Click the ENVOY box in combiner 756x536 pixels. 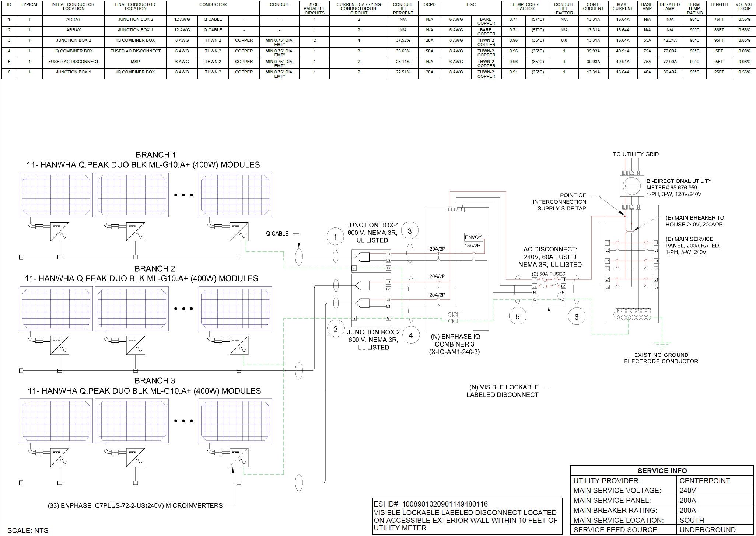point(473,237)
